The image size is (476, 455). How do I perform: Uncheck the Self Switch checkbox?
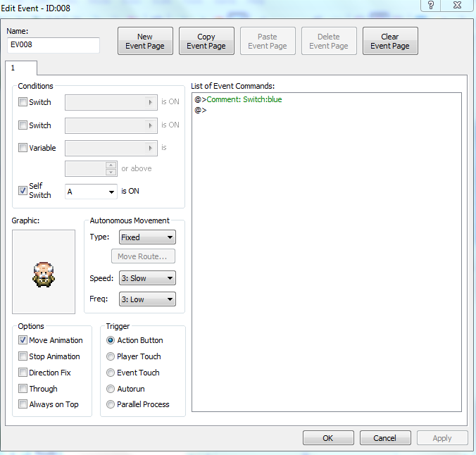[23, 191]
